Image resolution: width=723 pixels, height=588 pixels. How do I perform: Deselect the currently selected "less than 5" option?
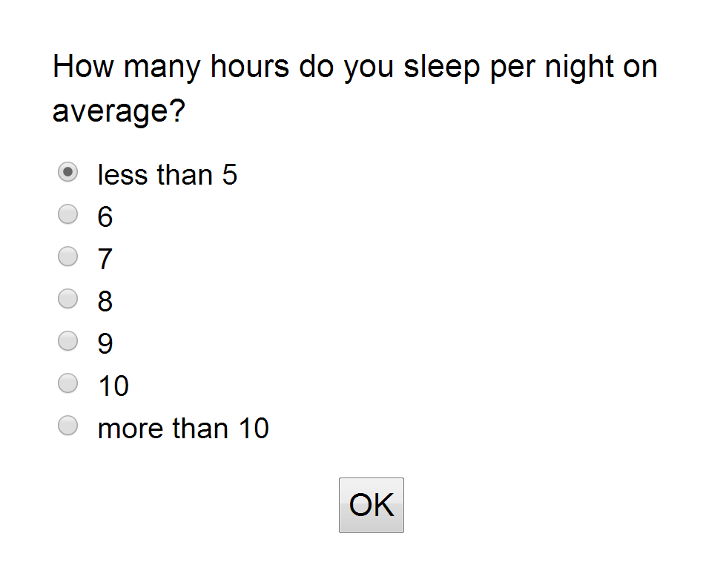tap(67, 172)
